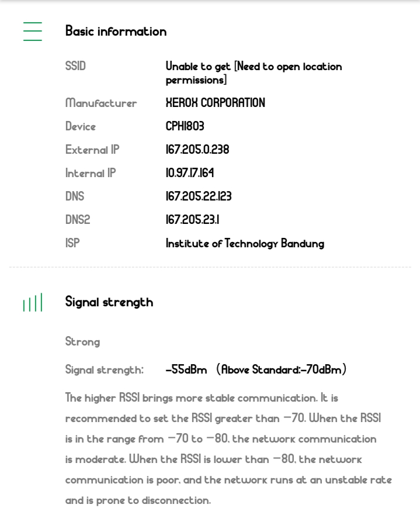
Task: Select the Basic information heading
Action: tap(116, 32)
